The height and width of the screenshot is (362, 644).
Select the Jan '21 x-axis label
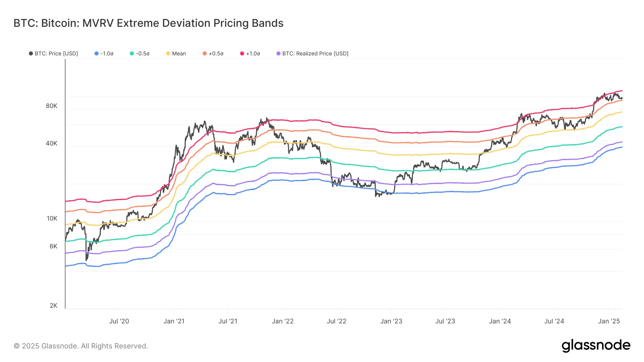point(174,321)
